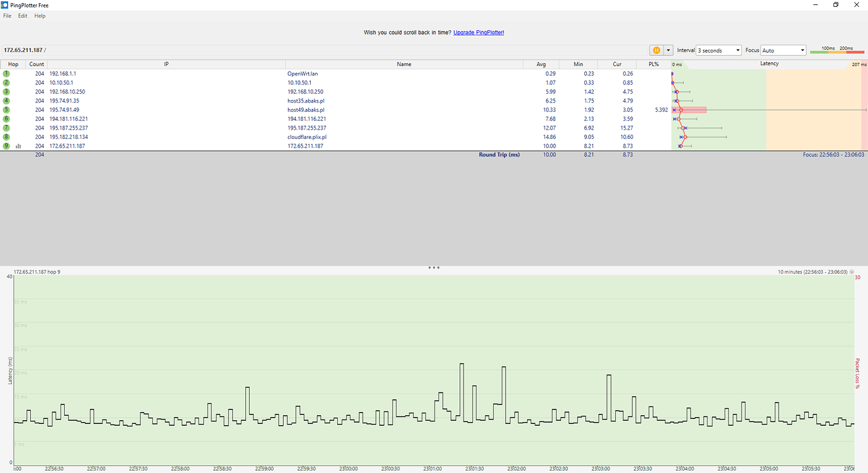
Task: Follow the Upgrade PingPlotter link
Action: [x=479, y=32]
